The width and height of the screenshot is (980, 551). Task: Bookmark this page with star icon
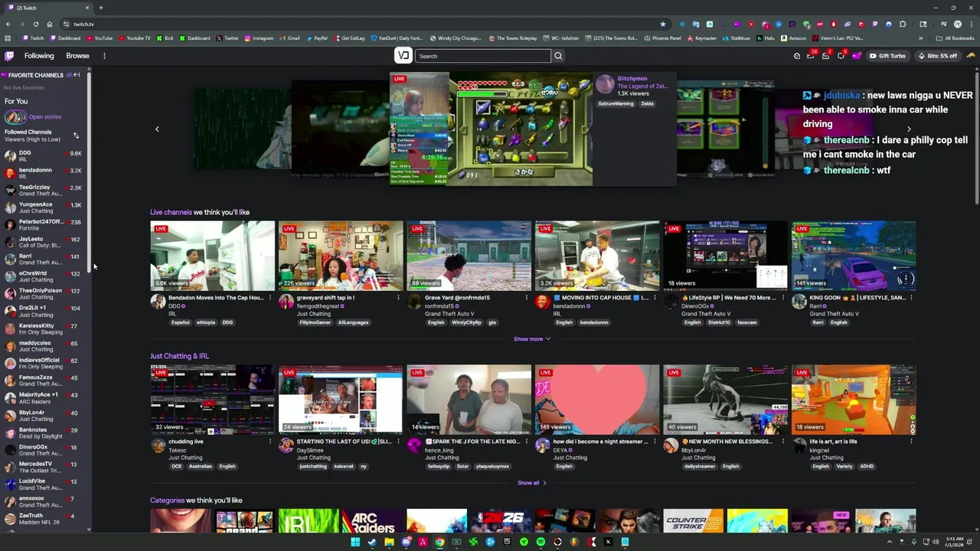663,24
